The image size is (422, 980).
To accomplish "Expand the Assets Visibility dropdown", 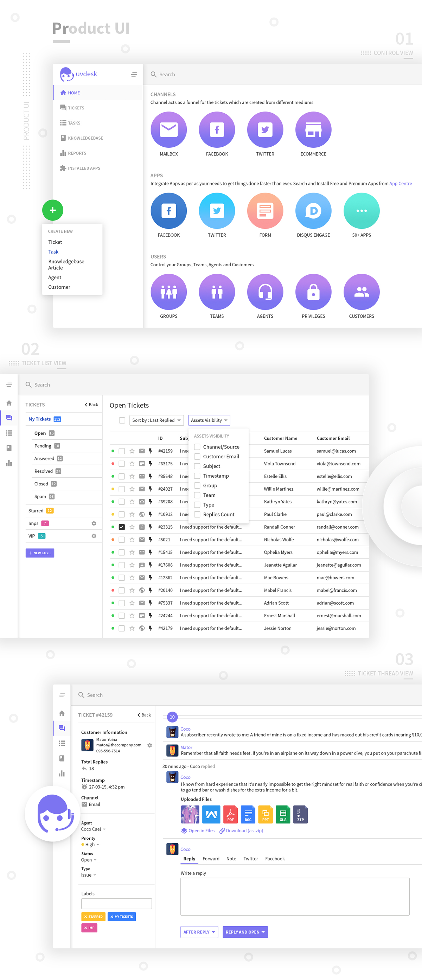I will [209, 420].
